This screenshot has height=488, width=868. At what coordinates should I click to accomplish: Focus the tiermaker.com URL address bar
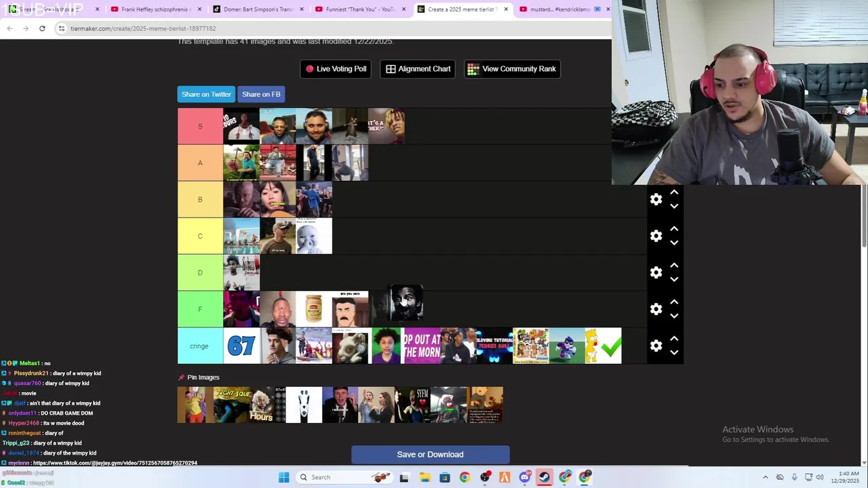[332, 28]
